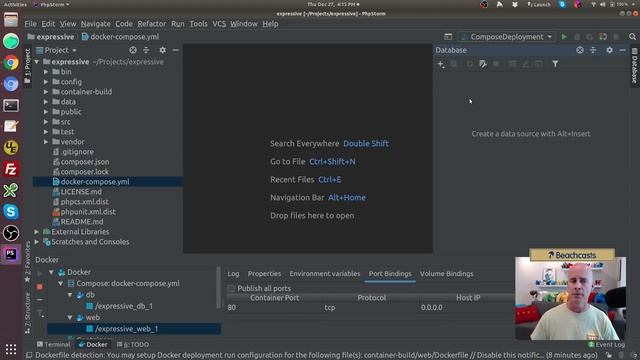Open the 2: Favorites side tab

(x=27, y=261)
